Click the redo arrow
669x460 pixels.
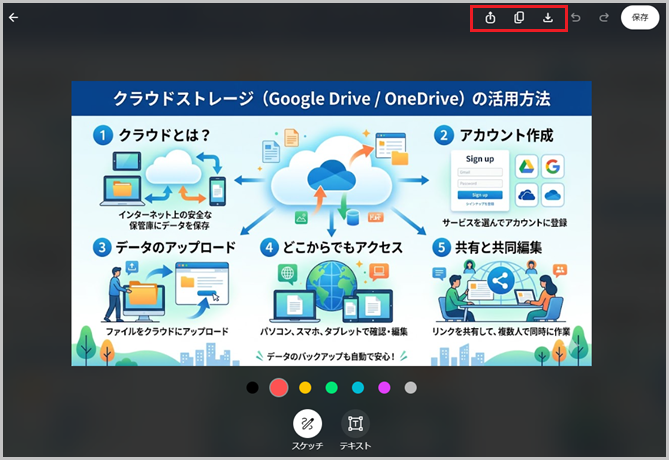[x=604, y=17]
